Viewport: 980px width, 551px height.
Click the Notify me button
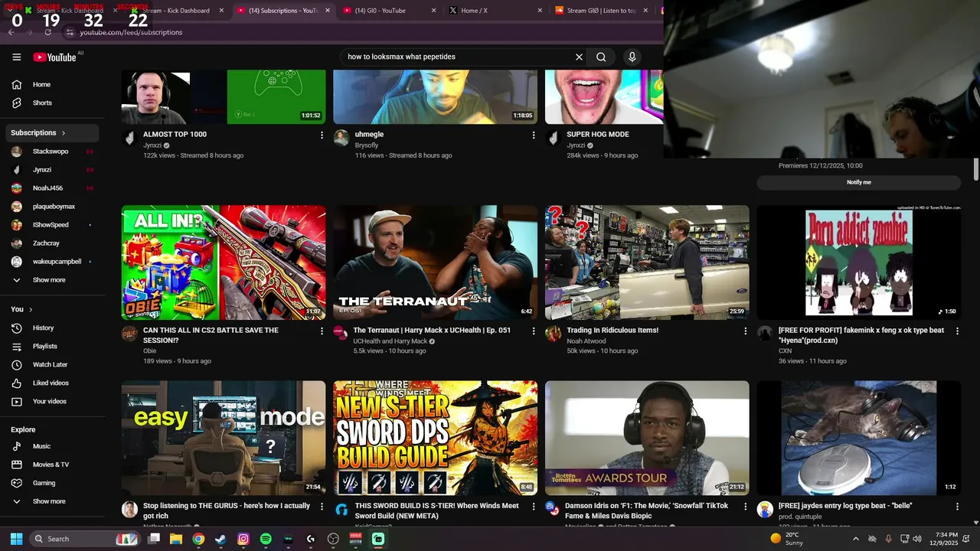tap(859, 182)
